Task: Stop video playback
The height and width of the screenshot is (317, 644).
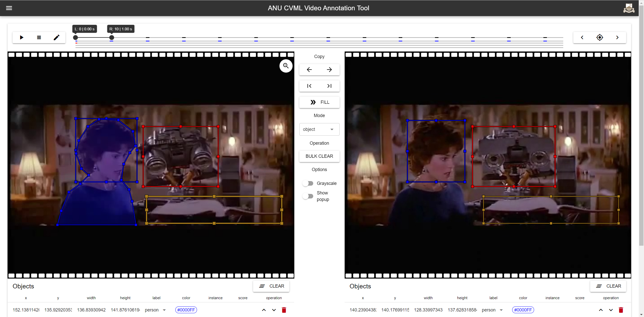Action: tap(39, 37)
